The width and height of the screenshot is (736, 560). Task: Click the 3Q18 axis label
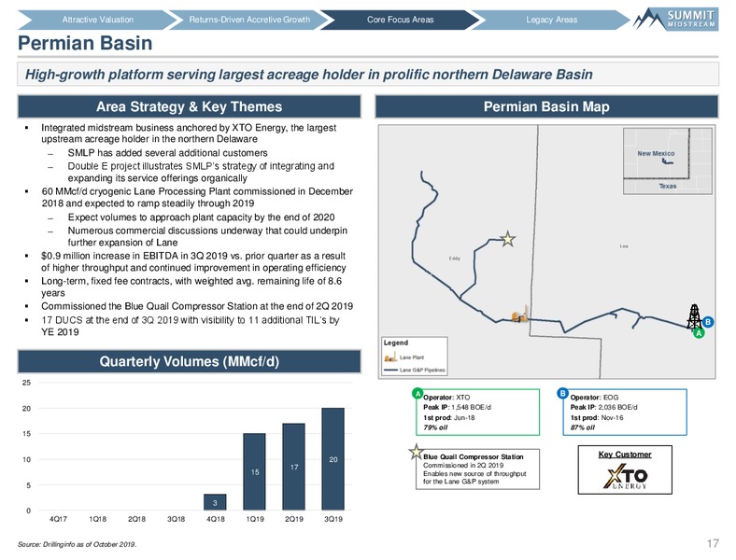pos(176,519)
